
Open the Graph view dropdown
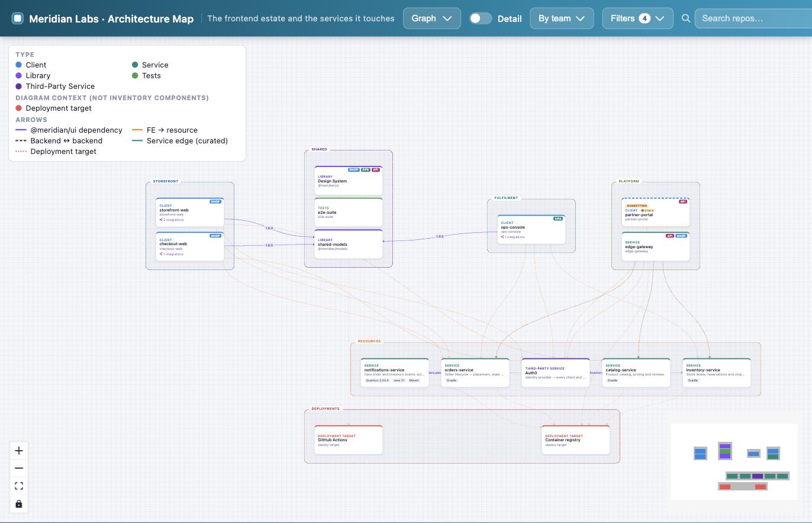[x=432, y=18]
